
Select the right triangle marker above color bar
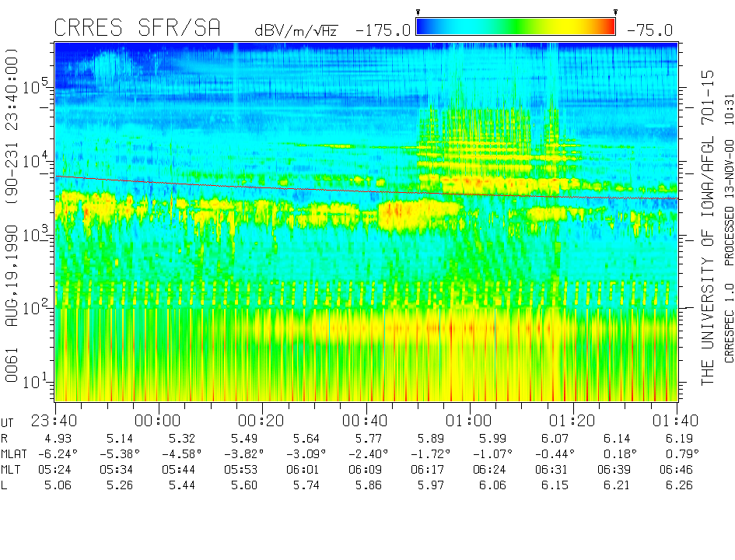pyautogui.click(x=615, y=12)
